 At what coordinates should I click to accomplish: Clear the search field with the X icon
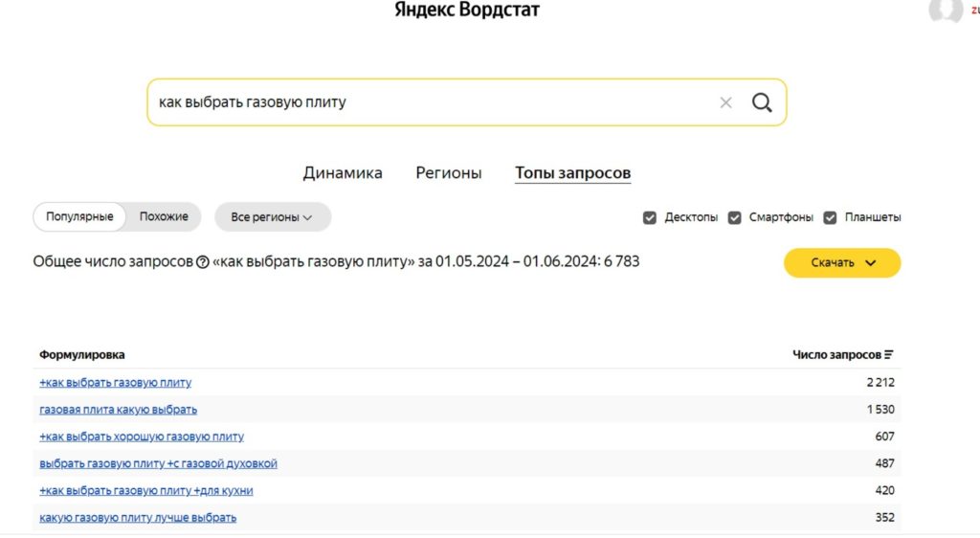point(725,102)
